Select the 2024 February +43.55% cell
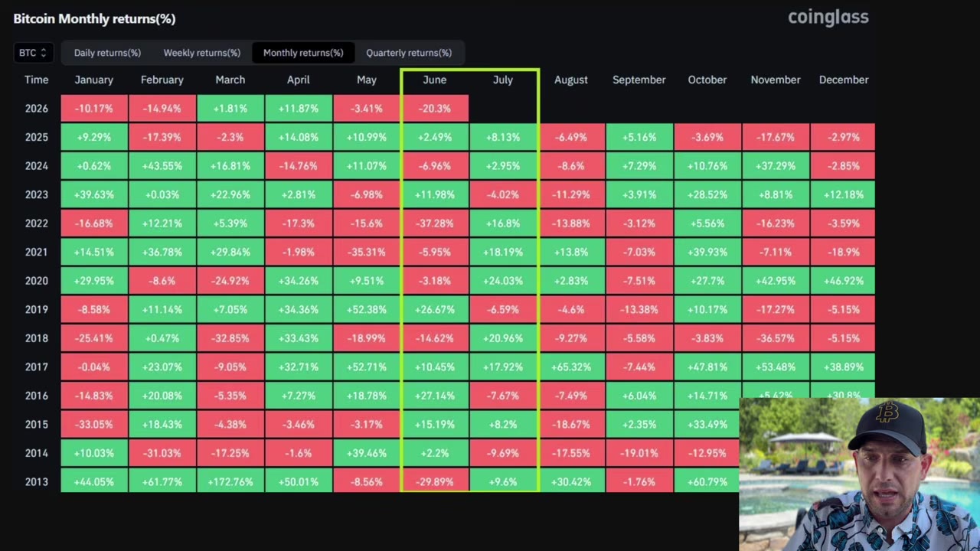 coord(162,166)
